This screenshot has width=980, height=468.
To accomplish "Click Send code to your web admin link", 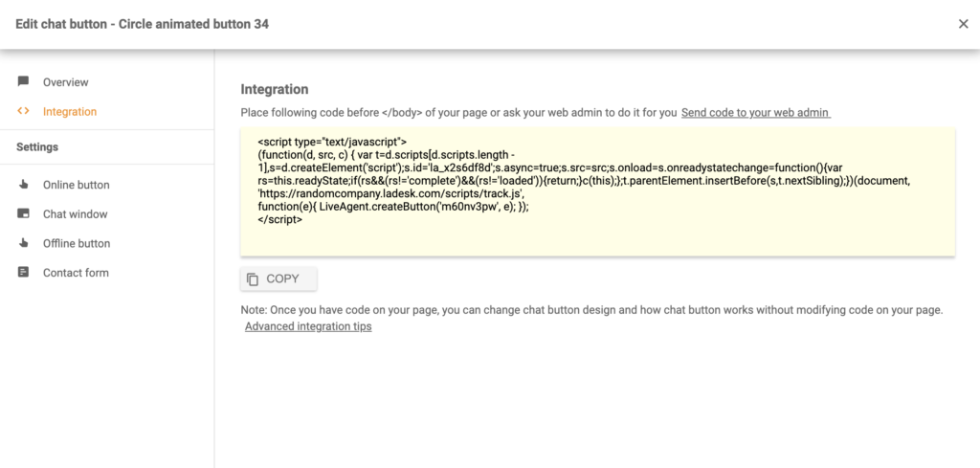I will pyautogui.click(x=755, y=113).
